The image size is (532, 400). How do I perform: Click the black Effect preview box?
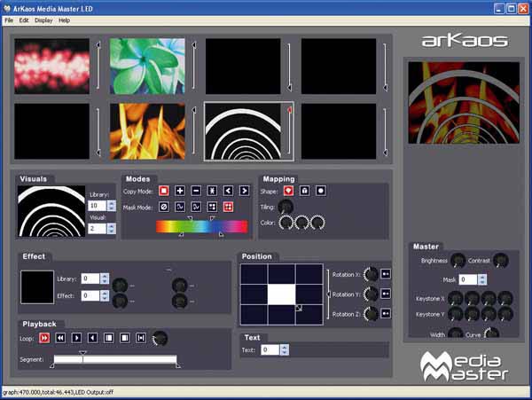click(x=37, y=287)
